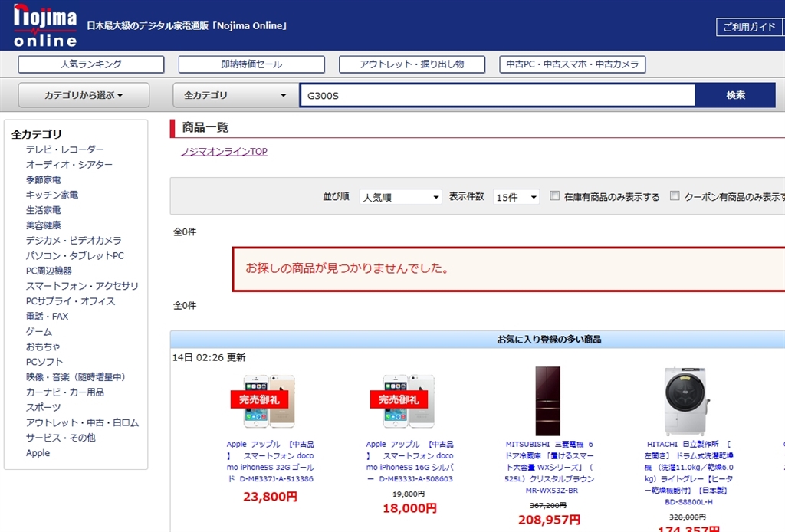Open iPhone5S 32G ゴールド D-ME337J product link

[x=271, y=461]
